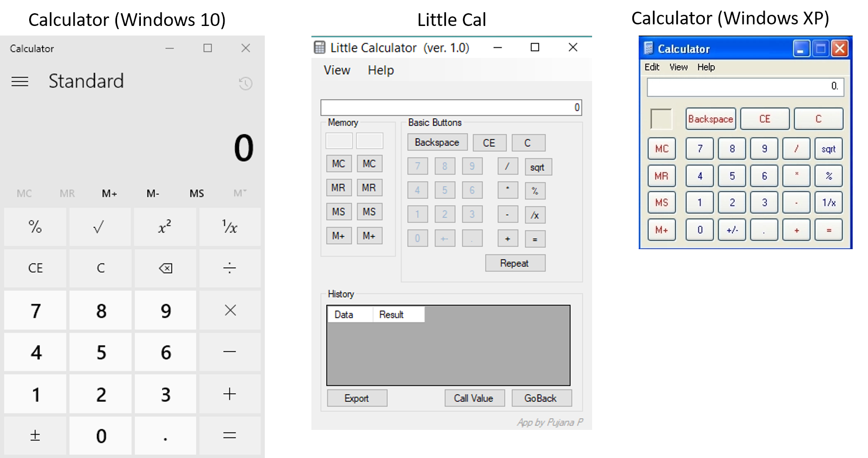The width and height of the screenshot is (868, 458).
Task: Click digit 0 in Windows XP Calculator
Action: pyautogui.click(x=700, y=230)
